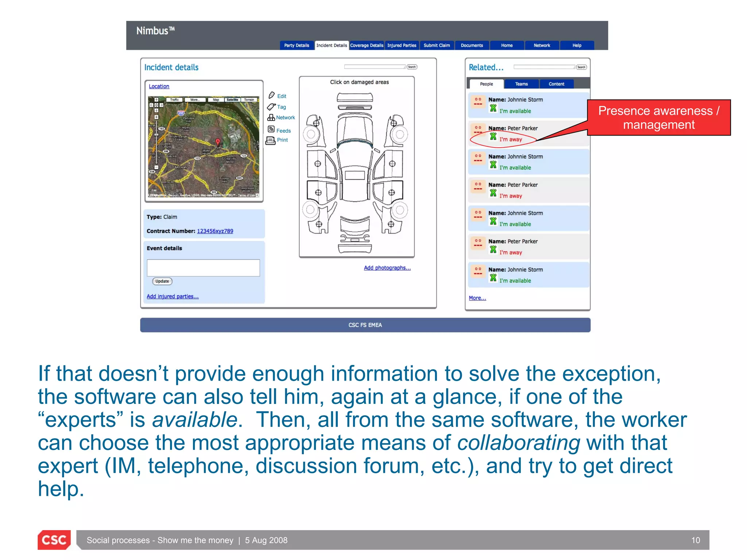This screenshot has height=560, width=747.
Task: Click the map pan control arrows
Action: [156, 105]
